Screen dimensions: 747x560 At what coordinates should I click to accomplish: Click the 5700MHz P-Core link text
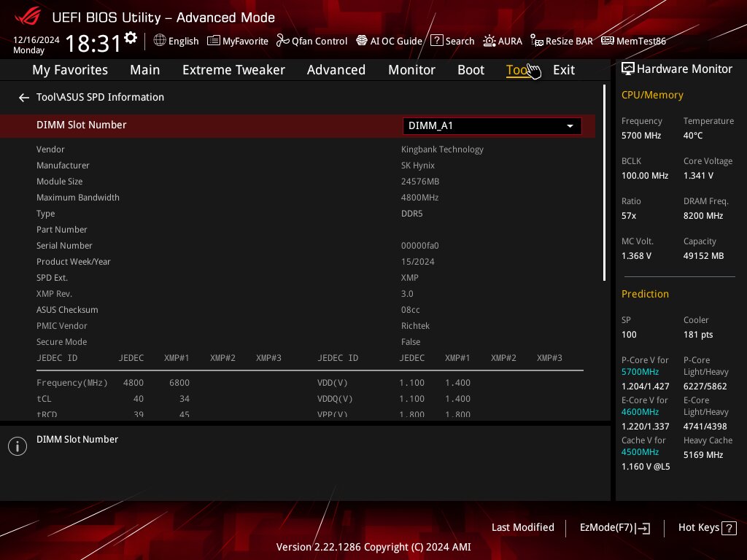click(x=640, y=372)
